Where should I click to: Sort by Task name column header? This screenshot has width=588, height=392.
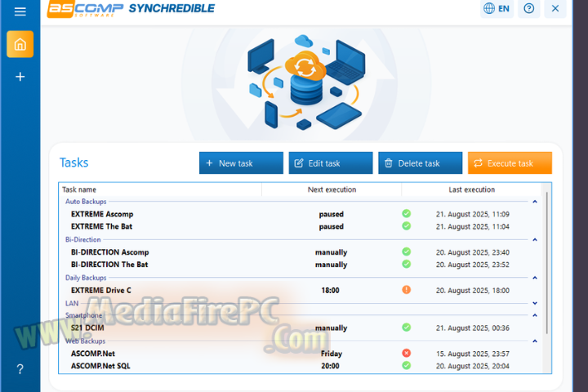pyautogui.click(x=161, y=189)
